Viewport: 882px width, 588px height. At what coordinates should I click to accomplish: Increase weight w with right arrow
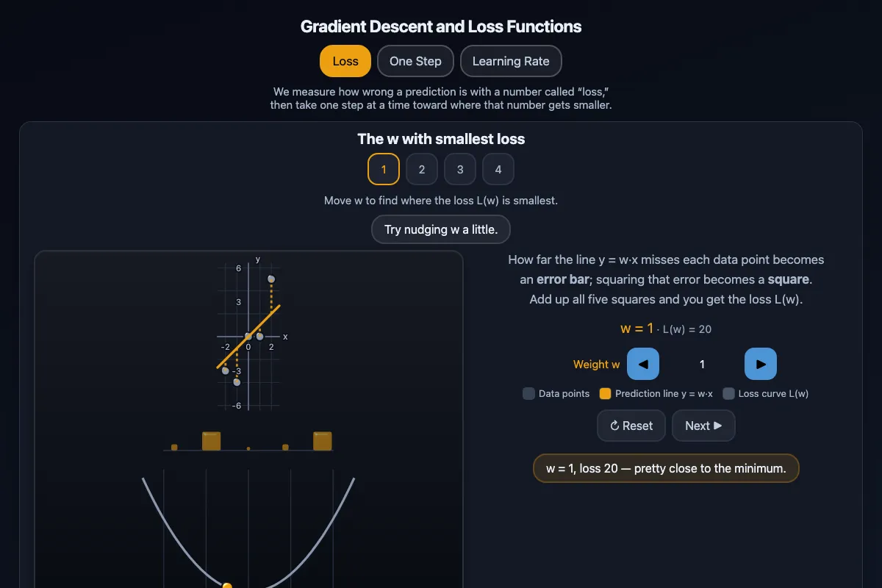click(761, 364)
